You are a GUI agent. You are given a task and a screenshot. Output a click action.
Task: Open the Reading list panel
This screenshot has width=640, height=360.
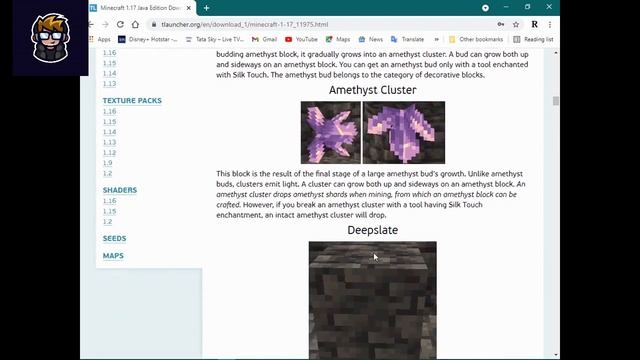click(x=533, y=39)
